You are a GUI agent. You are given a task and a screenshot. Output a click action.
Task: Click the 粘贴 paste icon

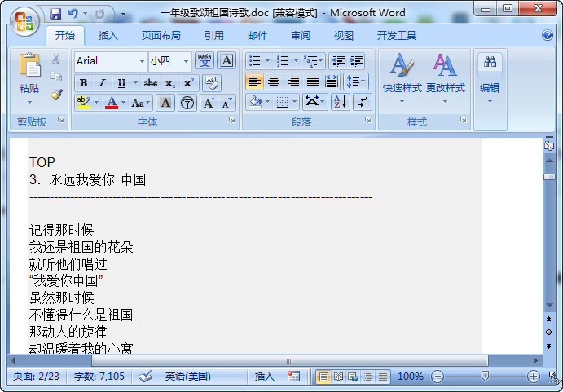[29, 65]
